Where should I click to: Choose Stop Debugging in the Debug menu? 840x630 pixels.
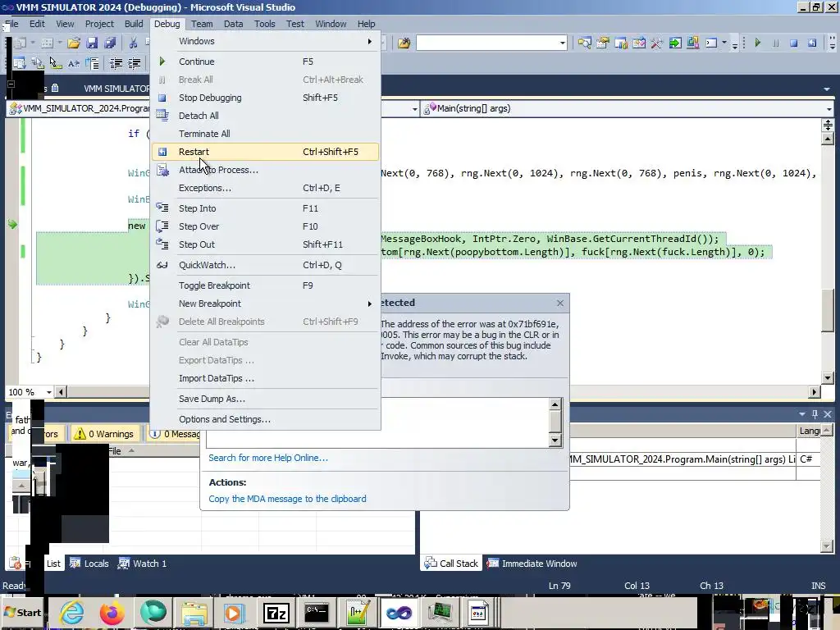(265, 98)
